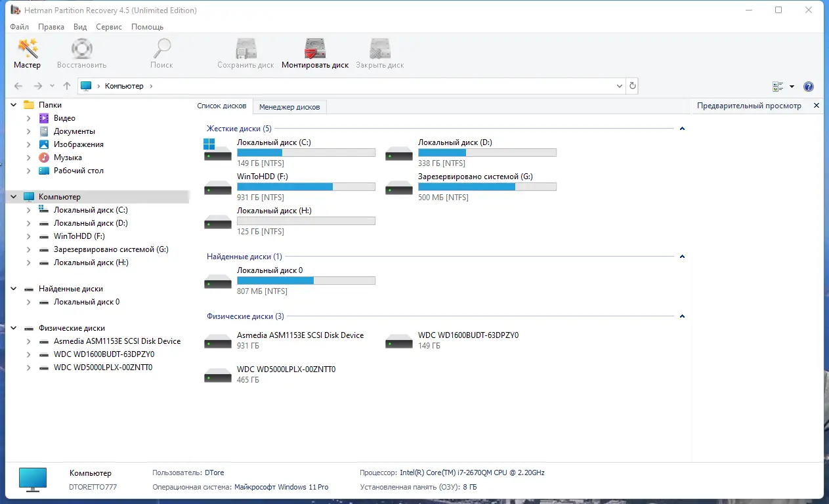Click the usage bar of drive D:
Viewport: 829px width, 504px height.
[487, 152]
